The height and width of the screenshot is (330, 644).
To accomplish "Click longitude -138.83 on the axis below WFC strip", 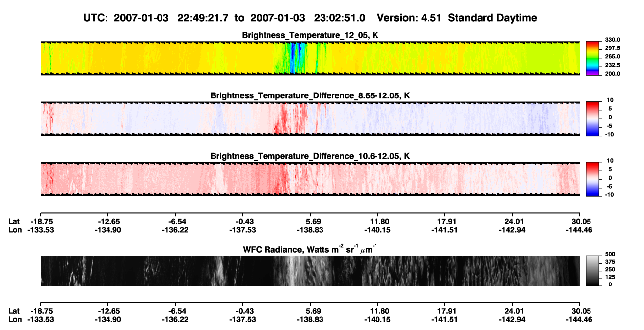I will click(x=310, y=319).
